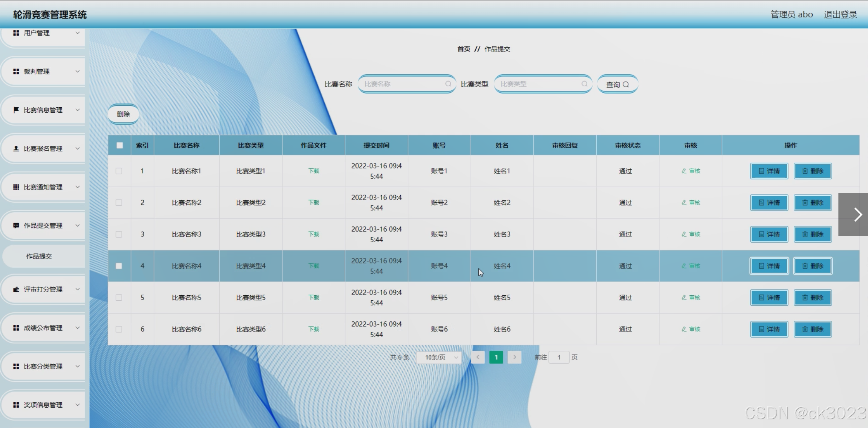Select the 作品提交 submenu item

[39, 256]
